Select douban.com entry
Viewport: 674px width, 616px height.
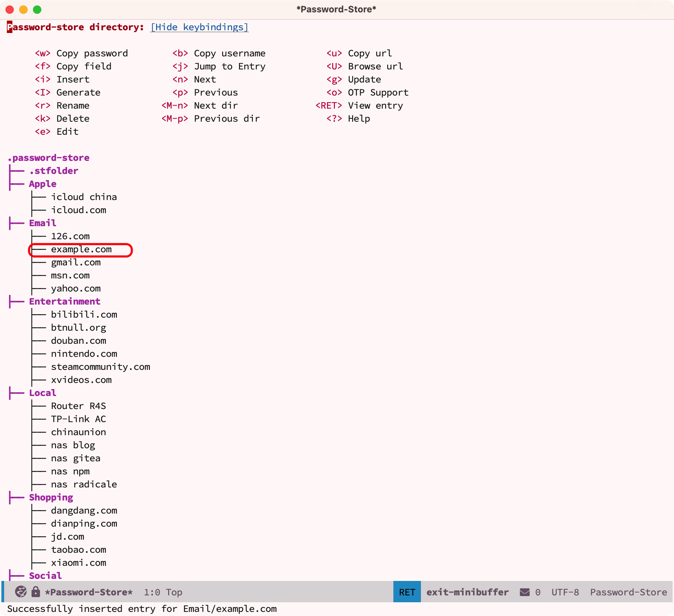coord(78,341)
